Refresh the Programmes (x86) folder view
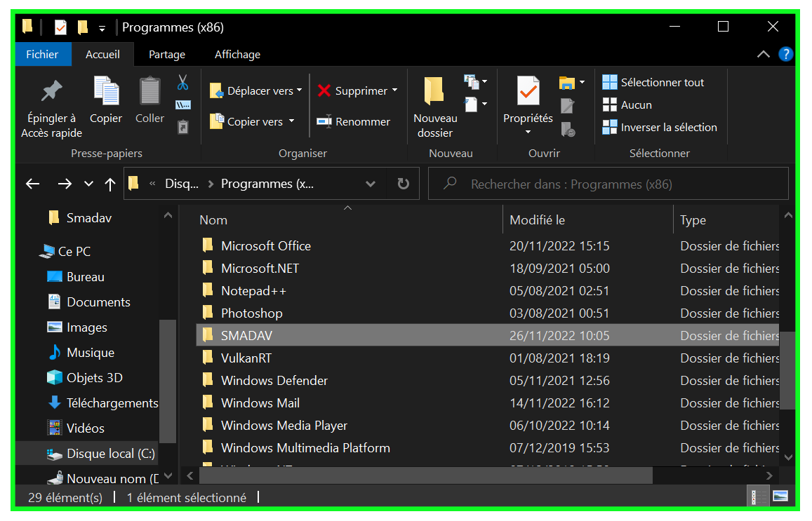812x521 pixels. (403, 184)
